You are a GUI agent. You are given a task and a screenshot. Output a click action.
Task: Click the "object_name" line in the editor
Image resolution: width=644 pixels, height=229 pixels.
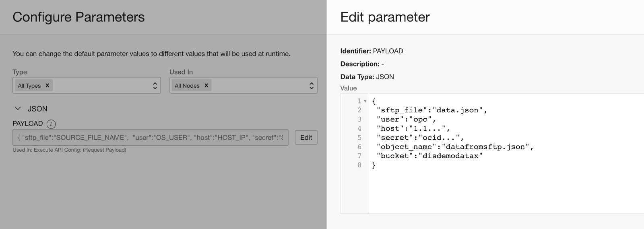coord(455,147)
